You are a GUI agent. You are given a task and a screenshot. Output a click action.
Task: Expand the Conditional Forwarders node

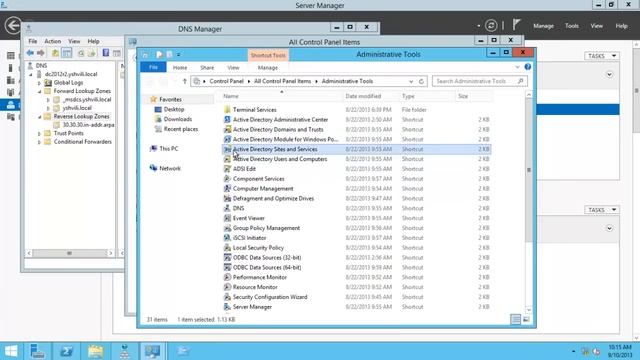(x=40, y=142)
